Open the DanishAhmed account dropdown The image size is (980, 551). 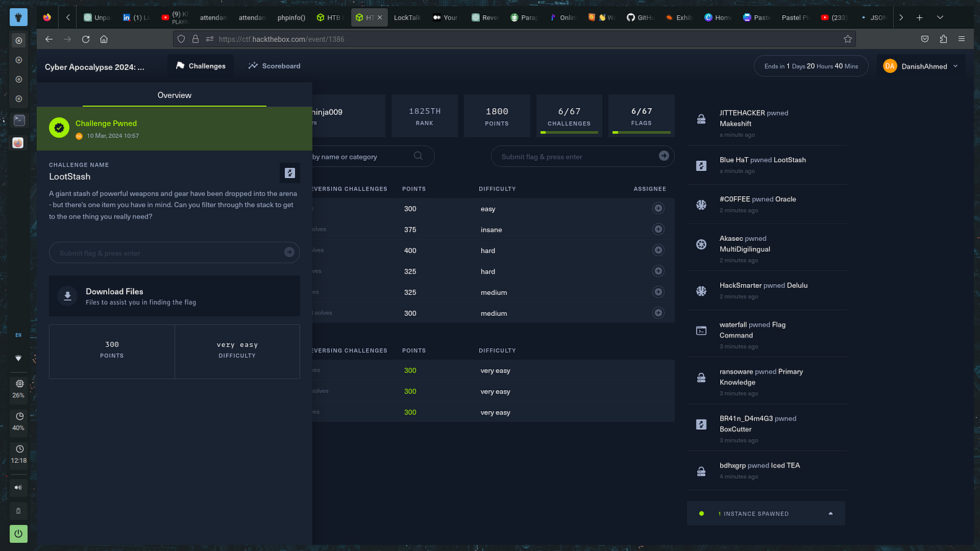921,65
